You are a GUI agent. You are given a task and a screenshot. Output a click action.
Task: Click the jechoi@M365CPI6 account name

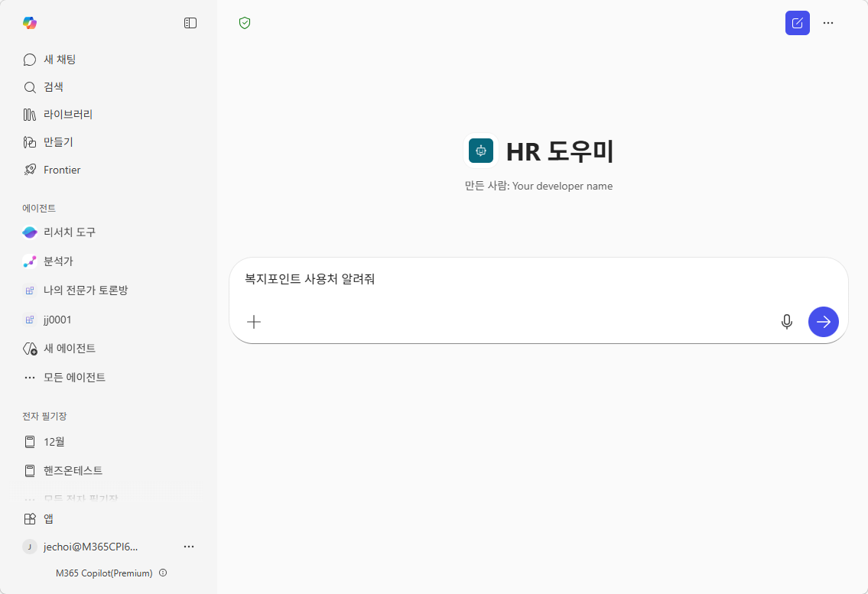[x=91, y=547]
